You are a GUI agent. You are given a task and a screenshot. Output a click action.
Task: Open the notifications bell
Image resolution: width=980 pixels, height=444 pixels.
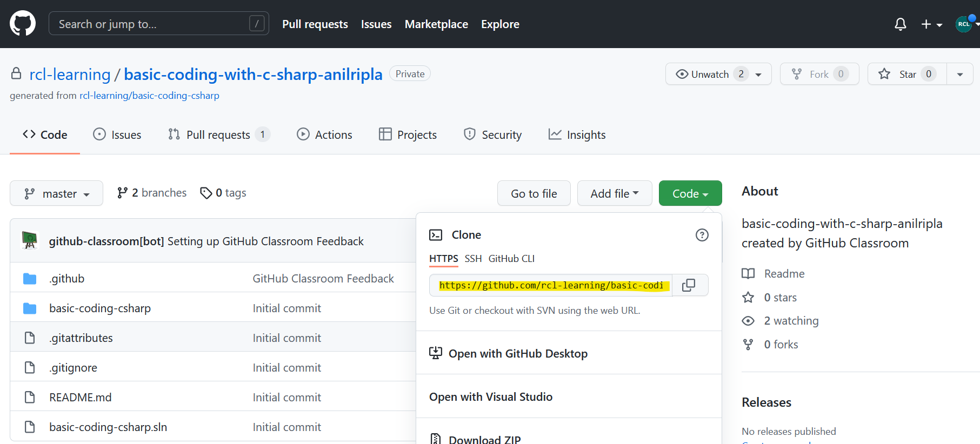901,24
